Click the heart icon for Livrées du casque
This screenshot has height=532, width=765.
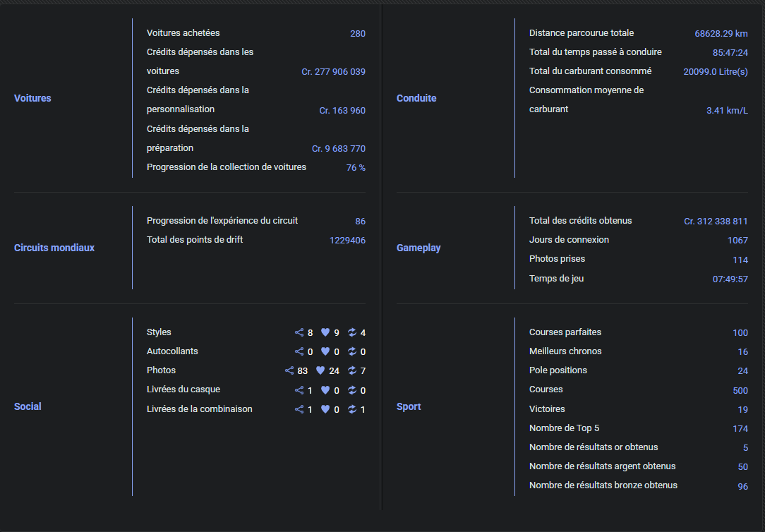click(325, 390)
